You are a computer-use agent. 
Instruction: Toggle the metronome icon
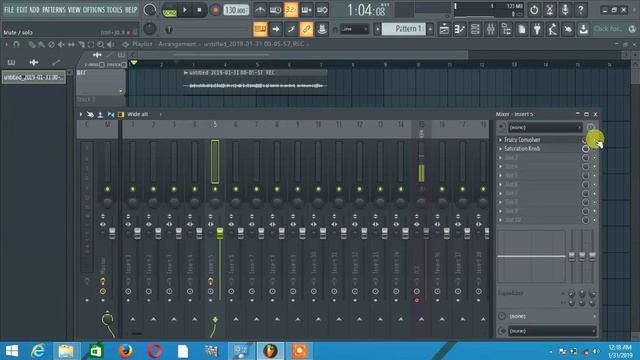[260, 10]
